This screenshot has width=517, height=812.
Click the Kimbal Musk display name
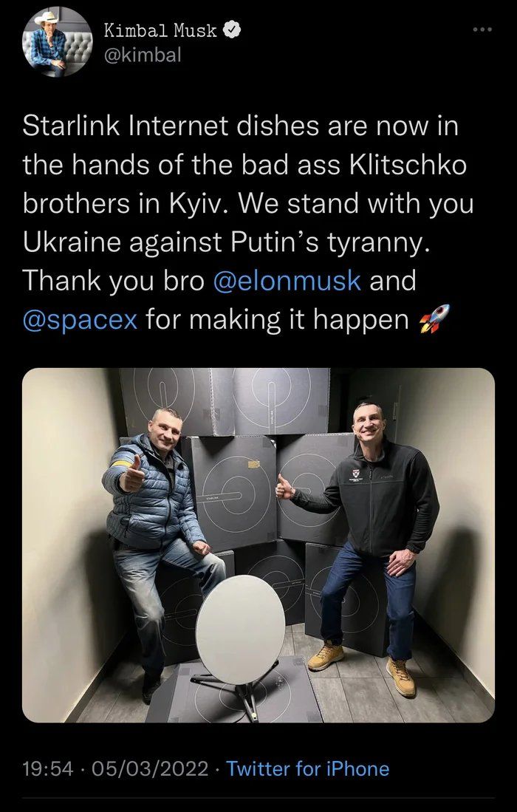point(160,30)
